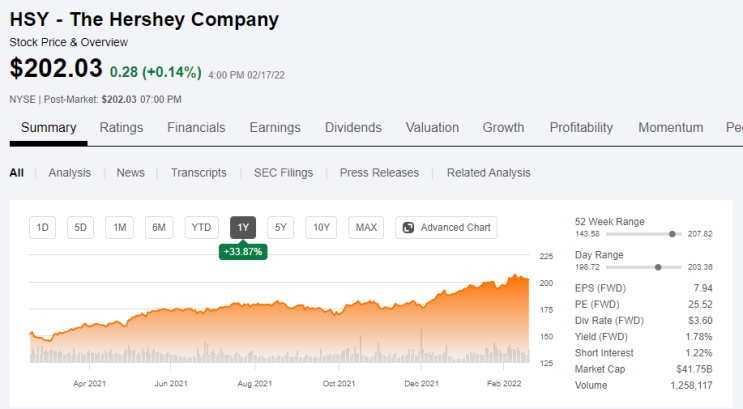Click the Short Interest value 1.22%
Screen dimensions: 743x409
point(699,353)
